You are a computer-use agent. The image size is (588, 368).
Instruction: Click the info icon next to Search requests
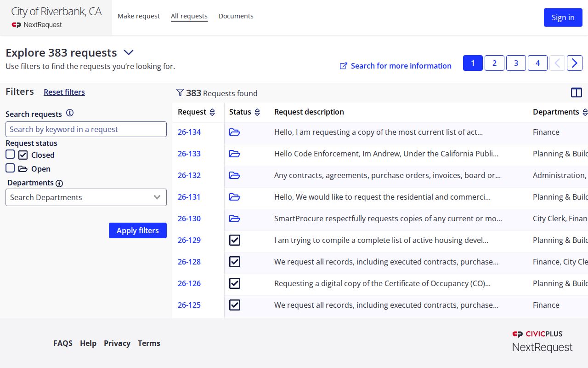pos(70,113)
